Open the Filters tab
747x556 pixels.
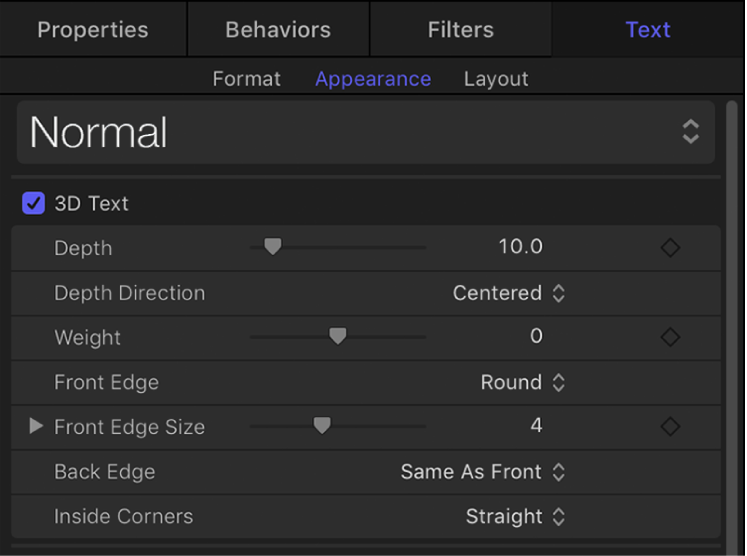pos(461,29)
